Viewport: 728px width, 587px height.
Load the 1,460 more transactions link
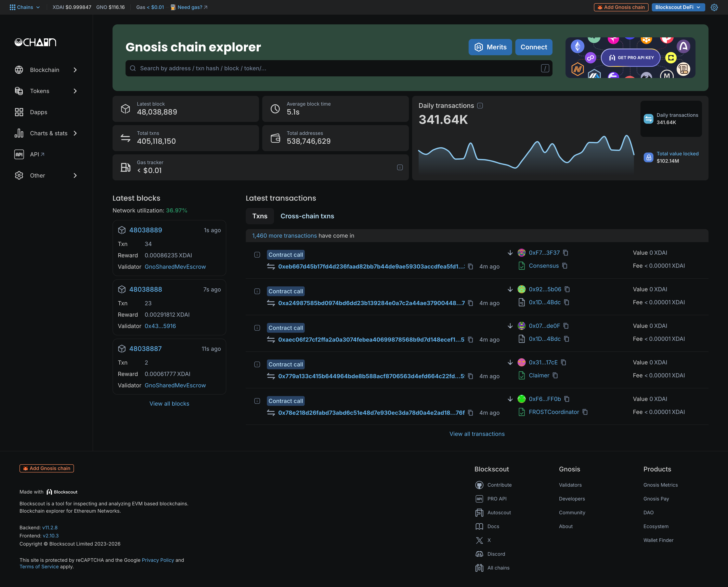click(284, 236)
